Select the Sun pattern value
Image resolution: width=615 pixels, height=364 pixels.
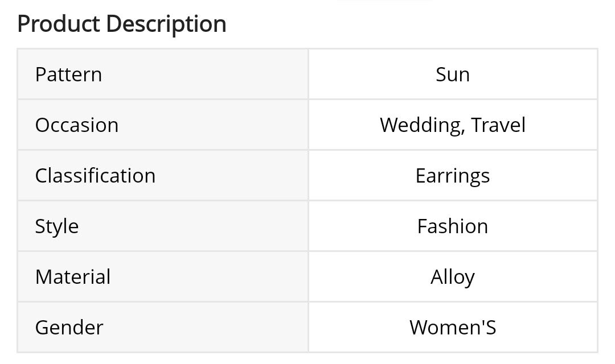pos(453,75)
